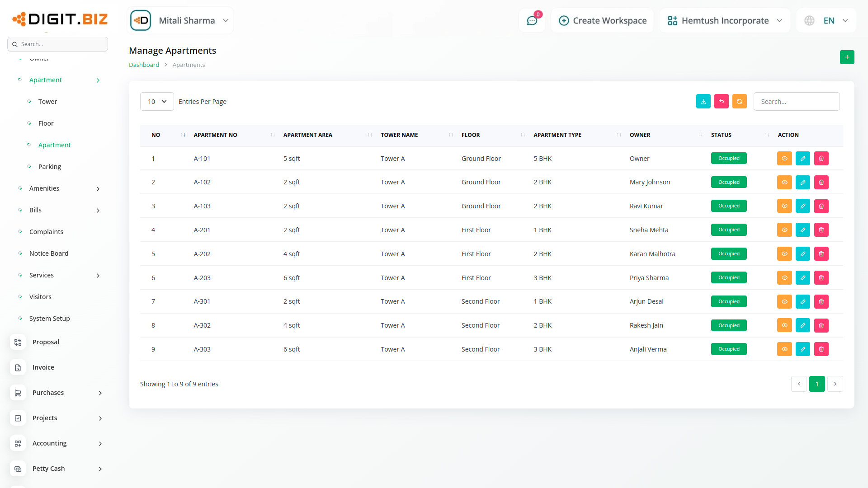Expand the Hemtush Incorporate workspace dropdown
The height and width of the screenshot is (488, 868).
pos(725,21)
